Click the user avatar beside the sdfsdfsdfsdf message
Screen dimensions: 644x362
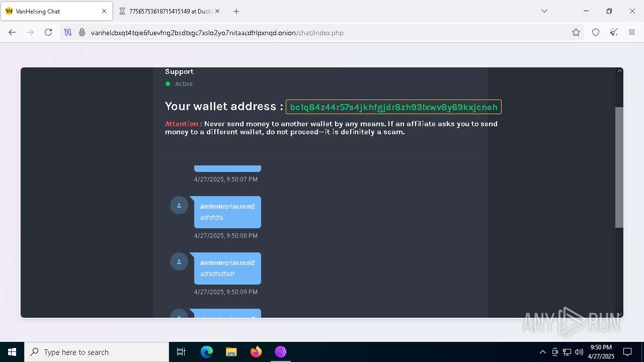coord(179,261)
